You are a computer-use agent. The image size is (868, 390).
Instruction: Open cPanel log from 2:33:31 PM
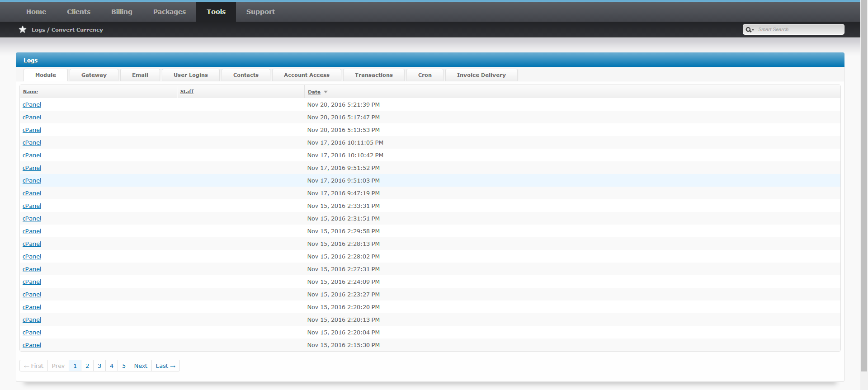coord(32,206)
